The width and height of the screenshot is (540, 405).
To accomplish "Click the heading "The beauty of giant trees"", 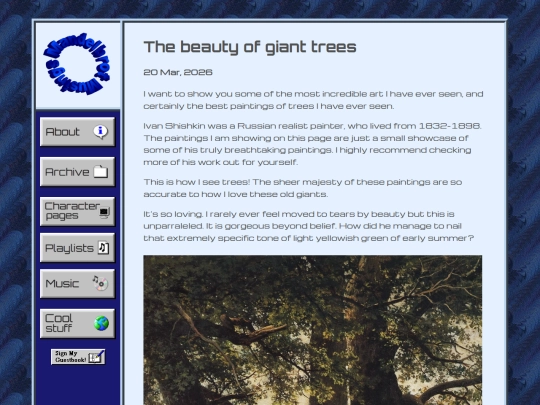I will click(250, 47).
